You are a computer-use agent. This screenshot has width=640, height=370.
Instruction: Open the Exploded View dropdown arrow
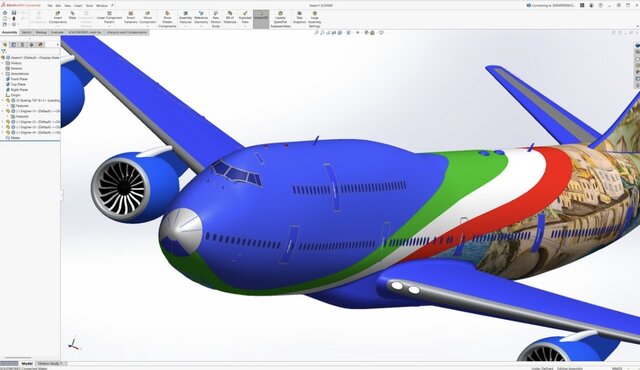[245, 26]
